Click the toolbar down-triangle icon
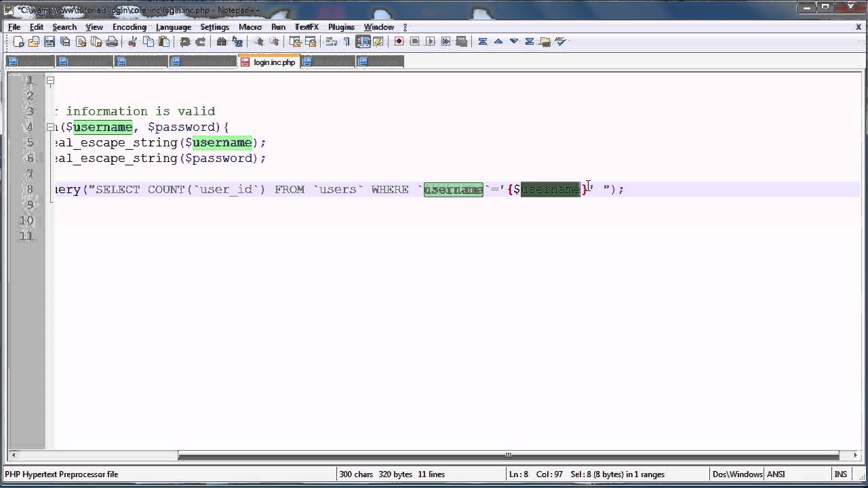 [514, 41]
